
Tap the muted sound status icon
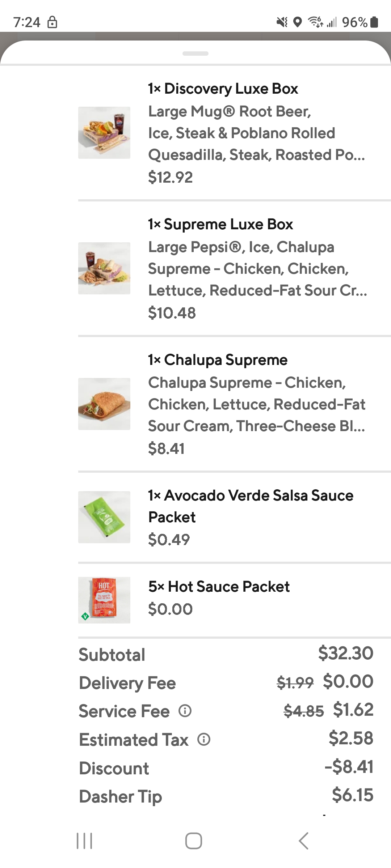click(282, 22)
